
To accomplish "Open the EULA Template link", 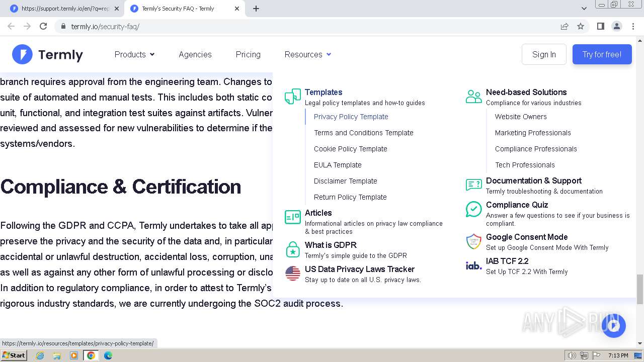I will coord(338,165).
